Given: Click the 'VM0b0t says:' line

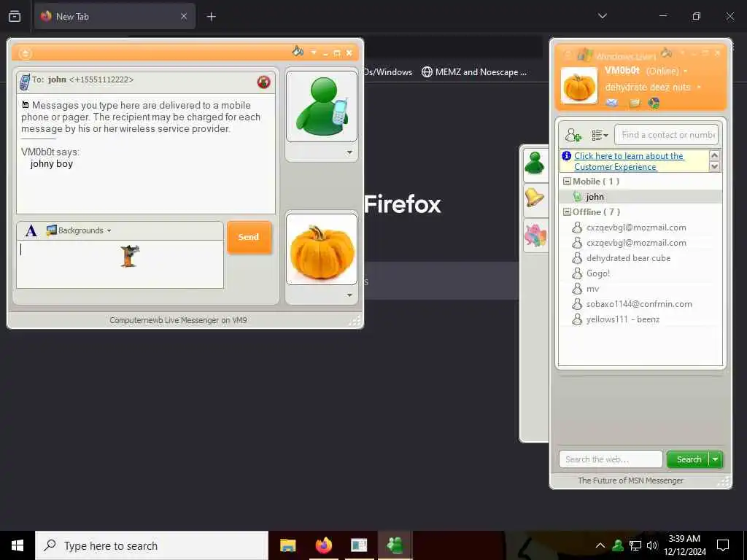Looking at the screenshot, I should point(50,152).
